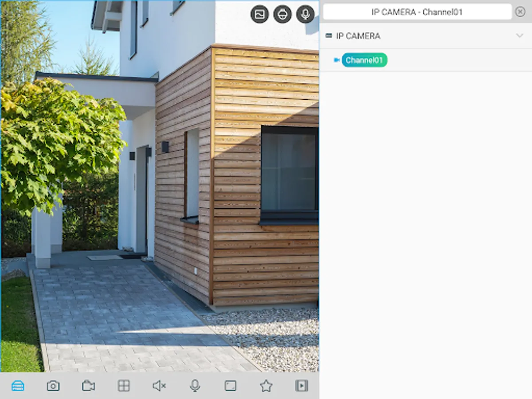This screenshot has height=399, width=532.
Task: Start video recording with the camcorder icon
Action: [x=89, y=386]
